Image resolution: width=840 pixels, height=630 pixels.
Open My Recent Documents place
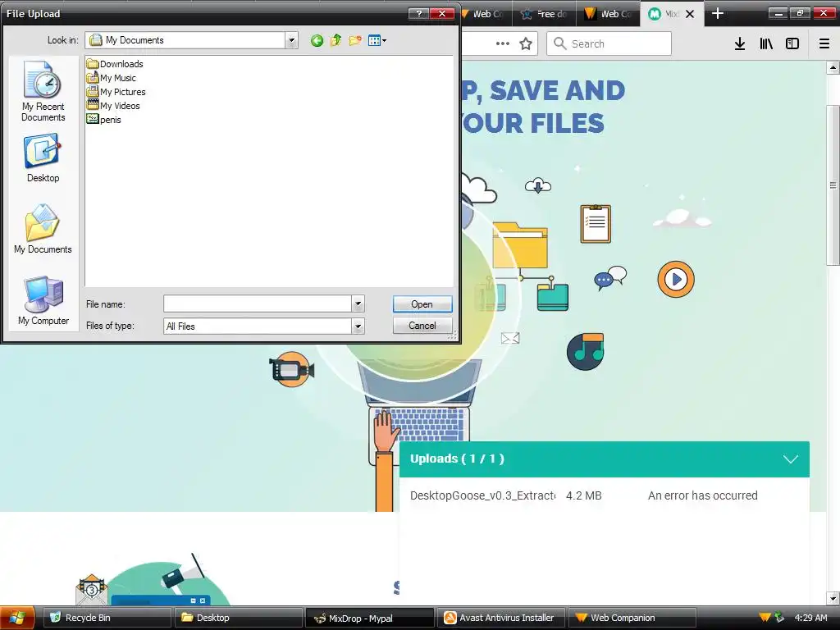(43, 91)
